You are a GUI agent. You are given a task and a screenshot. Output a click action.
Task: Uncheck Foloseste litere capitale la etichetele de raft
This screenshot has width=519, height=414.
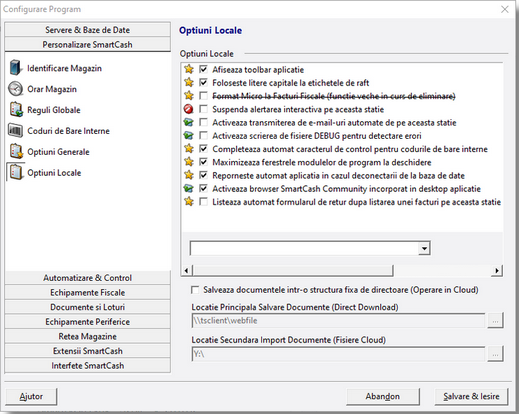click(x=203, y=82)
